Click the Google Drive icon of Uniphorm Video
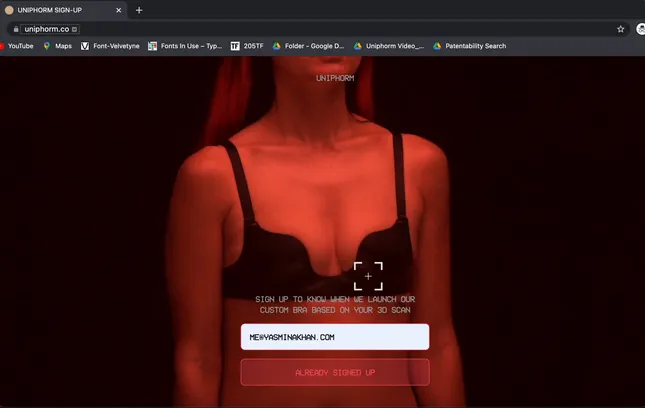The height and width of the screenshot is (408, 645). pos(358,46)
